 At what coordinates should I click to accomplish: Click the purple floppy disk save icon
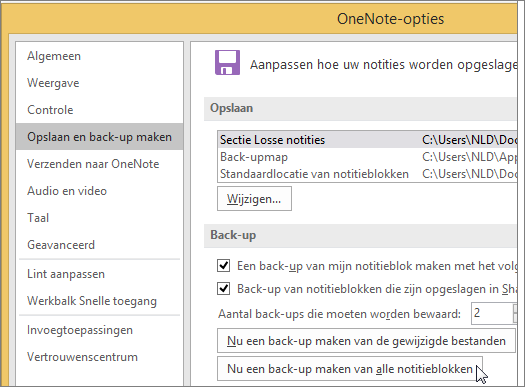pos(227,63)
